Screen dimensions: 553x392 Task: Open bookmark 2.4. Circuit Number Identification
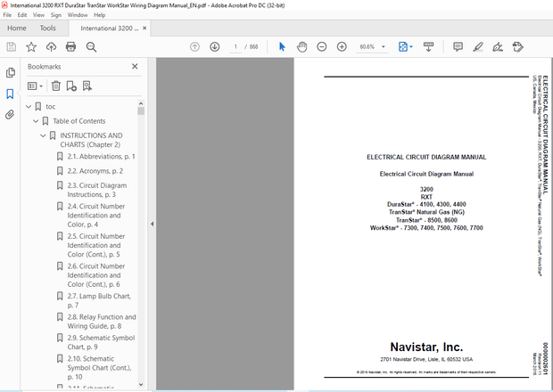point(96,216)
